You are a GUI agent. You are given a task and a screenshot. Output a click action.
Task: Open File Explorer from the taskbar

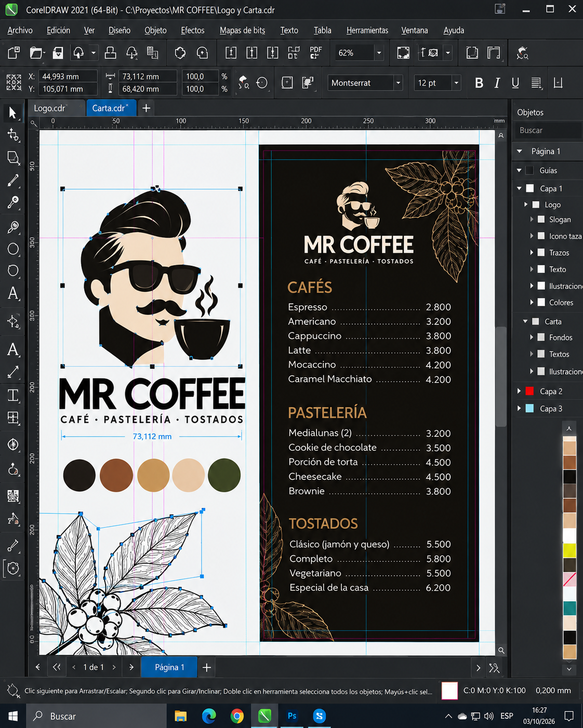coord(180,717)
